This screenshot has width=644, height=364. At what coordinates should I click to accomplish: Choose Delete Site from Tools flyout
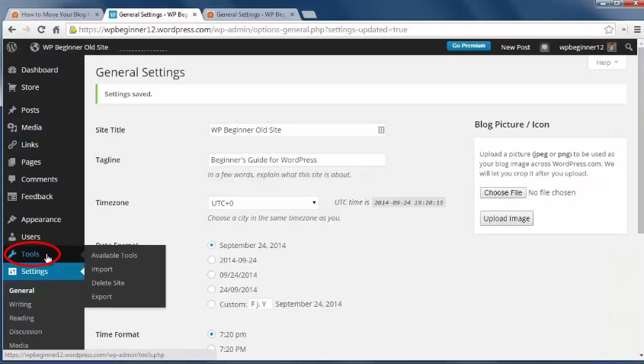coord(108,283)
